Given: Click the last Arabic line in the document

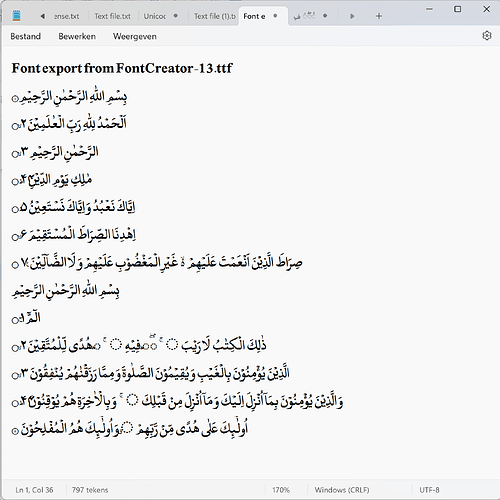Looking at the screenshot, I should (130, 429).
